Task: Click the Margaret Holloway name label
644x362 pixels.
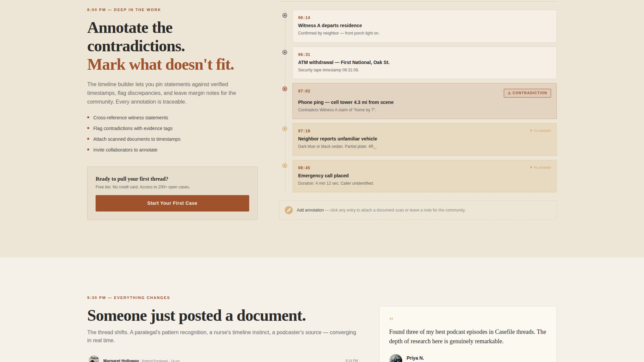Action: point(121,360)
